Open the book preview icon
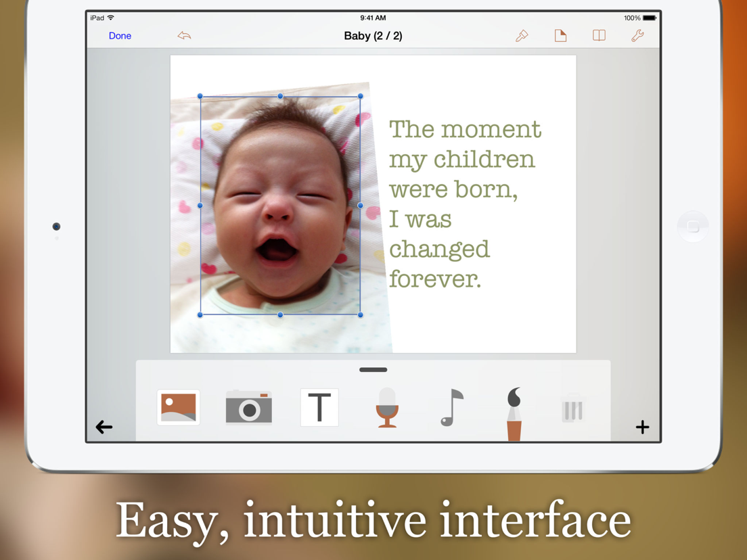The image size is (747, 560). tap(599, 36)
